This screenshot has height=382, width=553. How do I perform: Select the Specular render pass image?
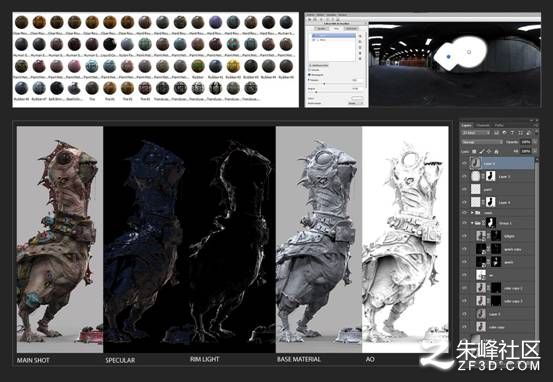146,239
